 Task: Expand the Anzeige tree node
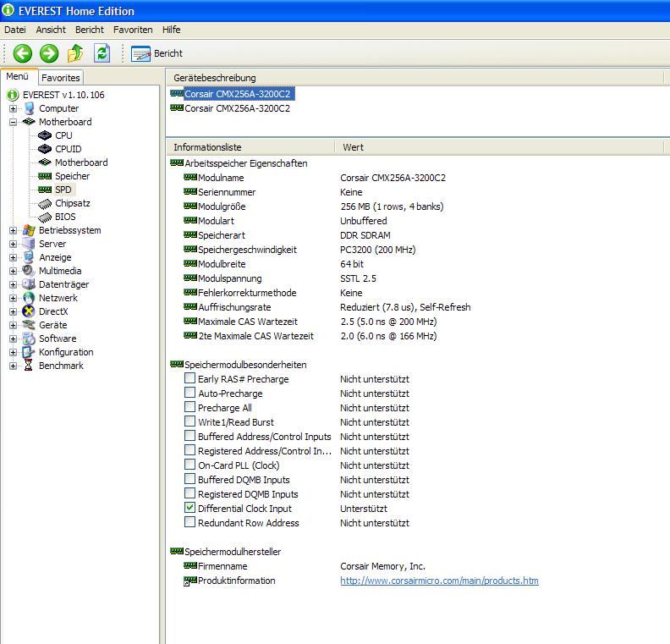pos(14,258)
